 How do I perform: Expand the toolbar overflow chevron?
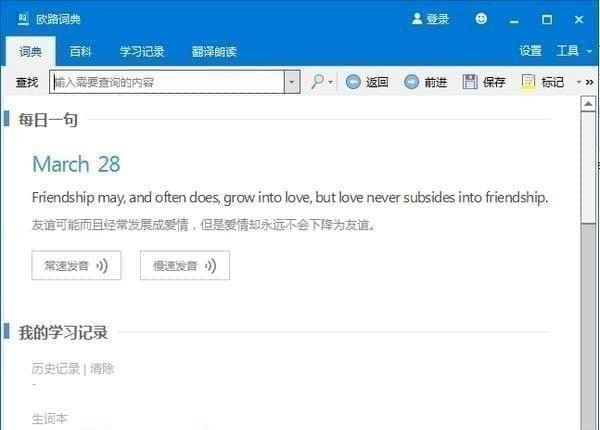tap(590, 82)
